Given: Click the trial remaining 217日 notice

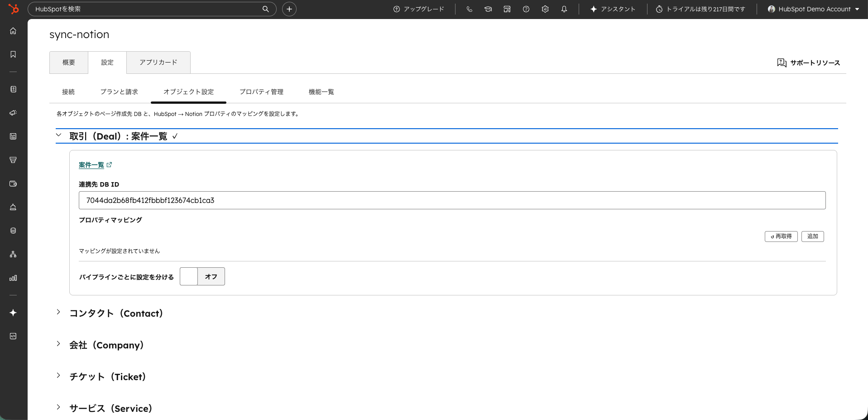Looking at the screenshot, I should [x=700, y=9].
